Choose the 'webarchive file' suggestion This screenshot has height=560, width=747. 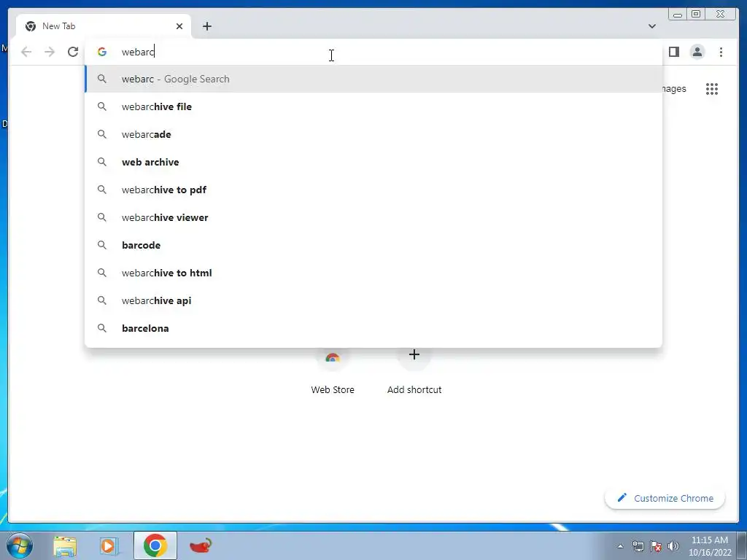click(x=374, y=106)
